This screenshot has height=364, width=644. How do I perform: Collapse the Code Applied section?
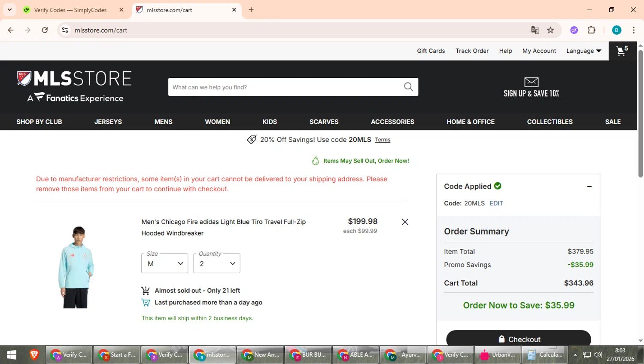coord(589,187)
